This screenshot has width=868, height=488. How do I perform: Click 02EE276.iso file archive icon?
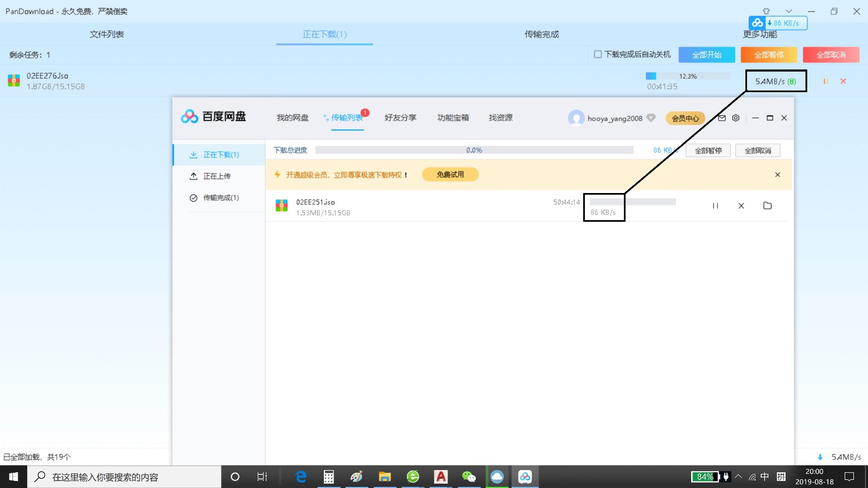pos(14,81)
